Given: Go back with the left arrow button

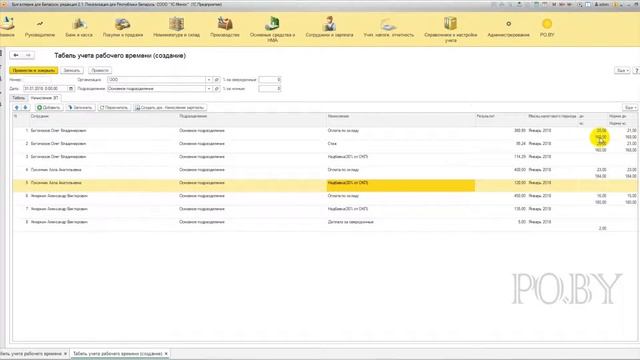Looking at the screenshot, I should tap(16, 55).
